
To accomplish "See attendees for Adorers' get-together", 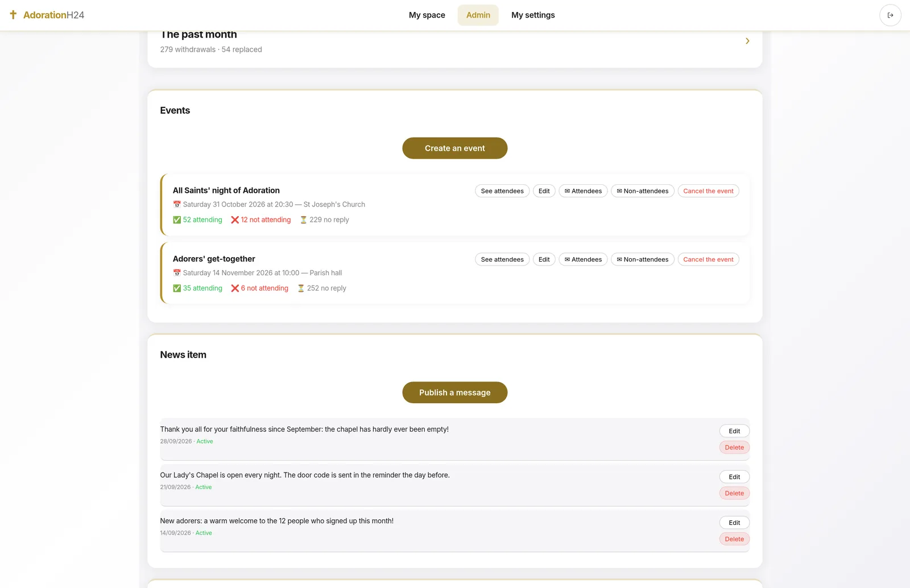I will 502,259.
